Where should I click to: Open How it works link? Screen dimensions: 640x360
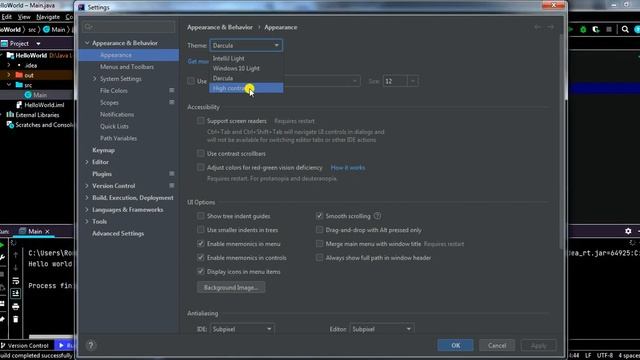[x=348, y=167]
